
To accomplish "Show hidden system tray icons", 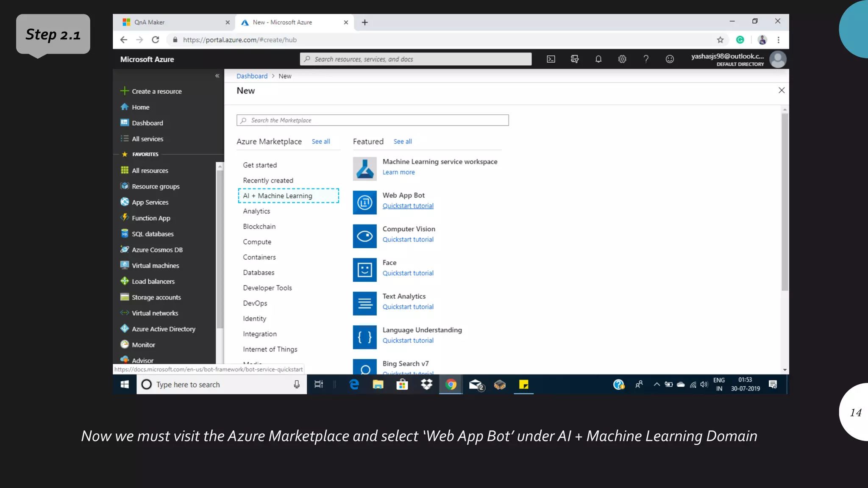I will pos(657,385).
